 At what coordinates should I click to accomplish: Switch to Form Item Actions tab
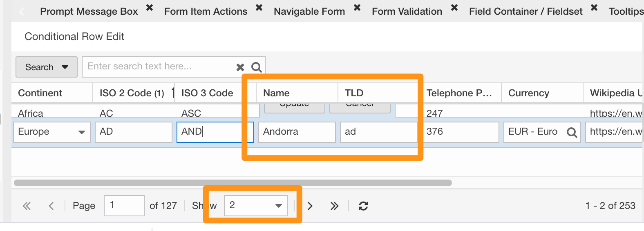coord(206,11)
